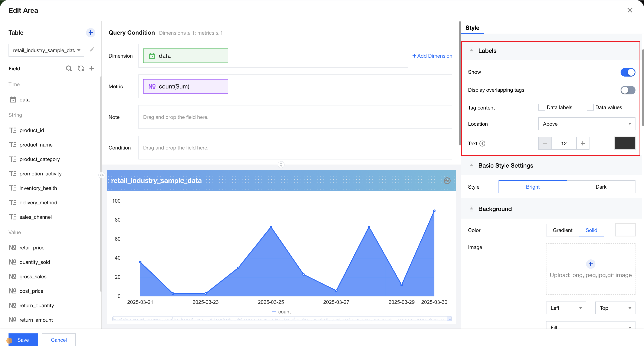Increase text size with plus stepper
This screenshot has height=350, width=644.
(x=583, y=144)
